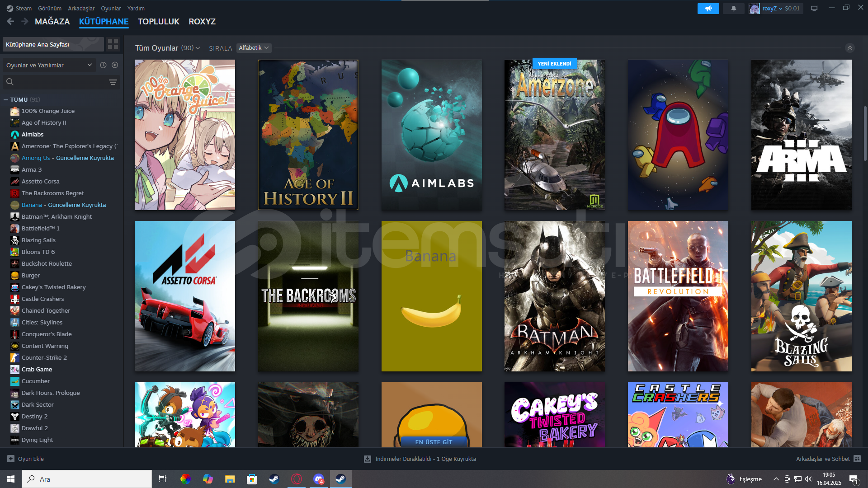Open File Explorer from taskbar
Viewport: 868px width, 488px height.
coord(230,479)
